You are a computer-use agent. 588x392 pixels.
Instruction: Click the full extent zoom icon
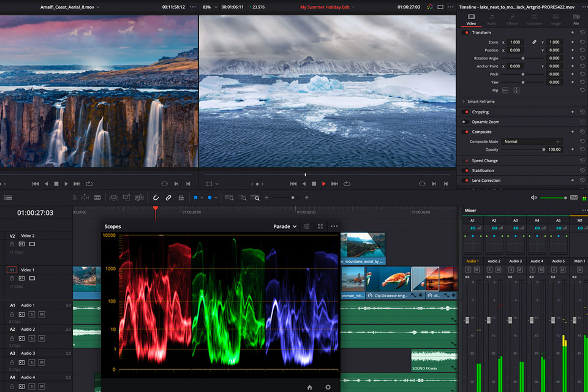pos(229,198)
